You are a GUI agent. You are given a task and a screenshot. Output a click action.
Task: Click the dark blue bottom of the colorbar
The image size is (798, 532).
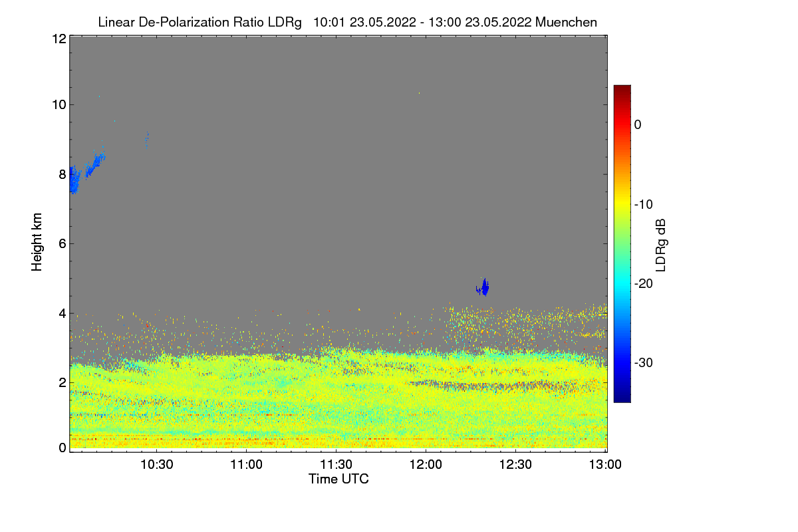click(x=622, y=398)
